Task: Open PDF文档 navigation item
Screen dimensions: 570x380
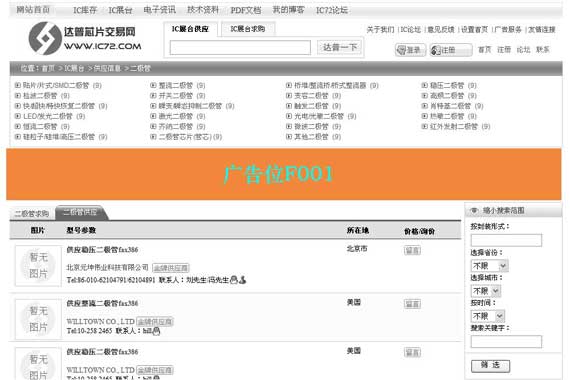Action: pos(246,10)
